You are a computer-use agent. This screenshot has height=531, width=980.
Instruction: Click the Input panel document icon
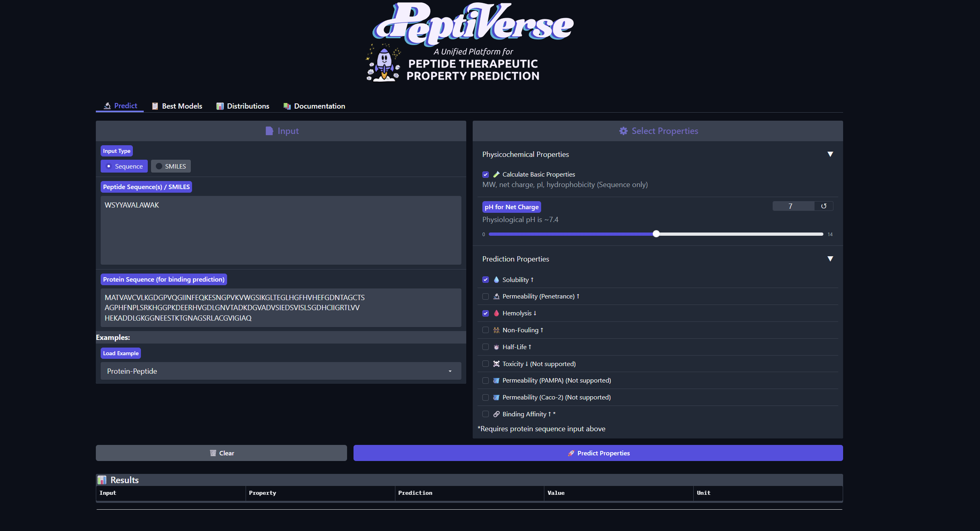(x=269, y=131)
